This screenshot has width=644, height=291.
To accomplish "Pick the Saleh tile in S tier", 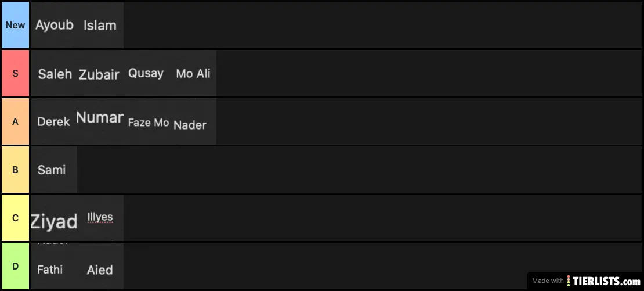I will pos(54,73).
